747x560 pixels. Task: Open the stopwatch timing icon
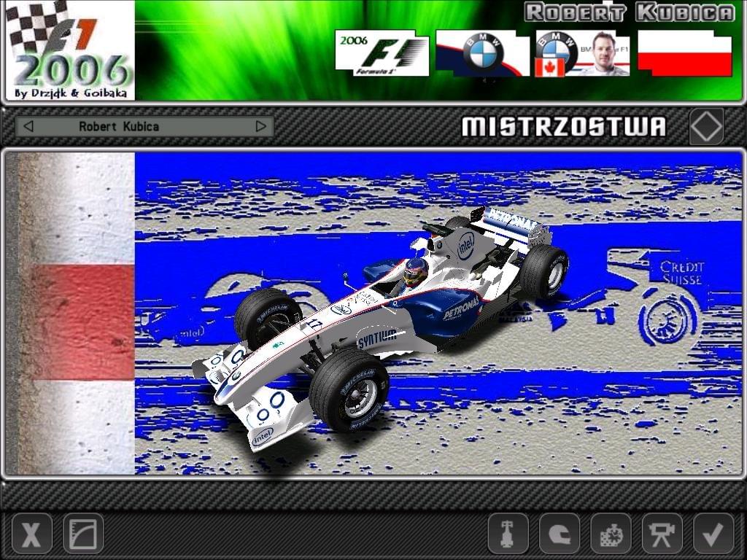pos(611,533)
